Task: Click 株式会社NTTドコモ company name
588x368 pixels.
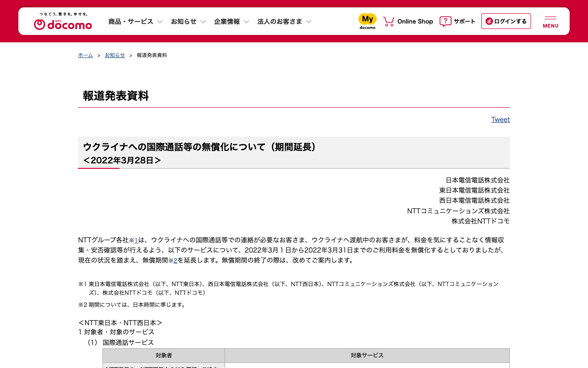Action: (x=481, y=221)
